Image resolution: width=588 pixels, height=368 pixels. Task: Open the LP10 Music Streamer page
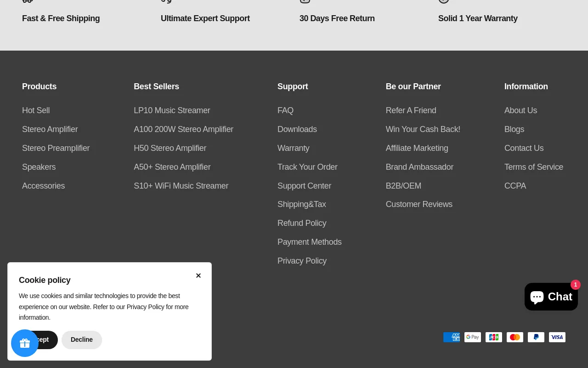pos(172,110)
